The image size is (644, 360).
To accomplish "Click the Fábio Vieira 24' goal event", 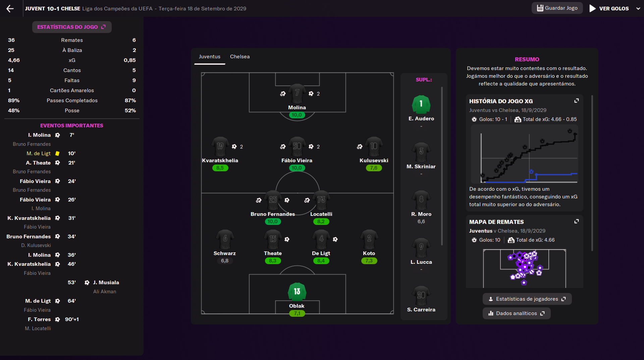I will coord(48,181).
